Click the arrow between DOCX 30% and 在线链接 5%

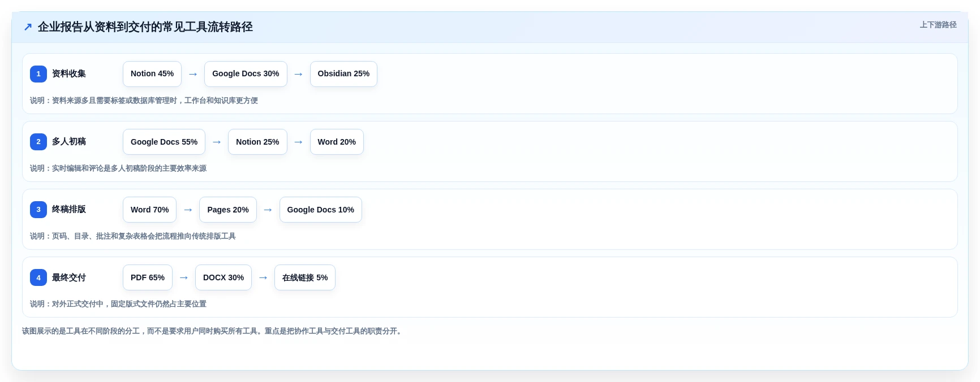click(263, 277)
